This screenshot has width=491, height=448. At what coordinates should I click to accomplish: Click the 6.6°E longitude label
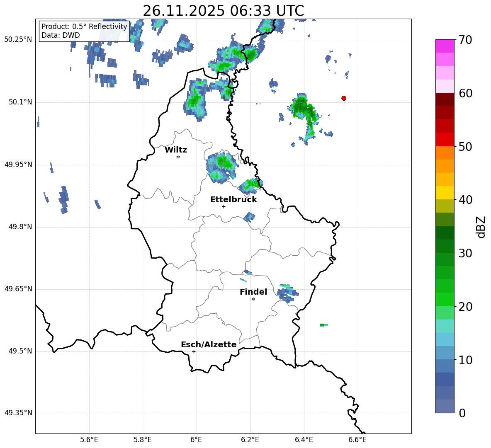(357, 440)
